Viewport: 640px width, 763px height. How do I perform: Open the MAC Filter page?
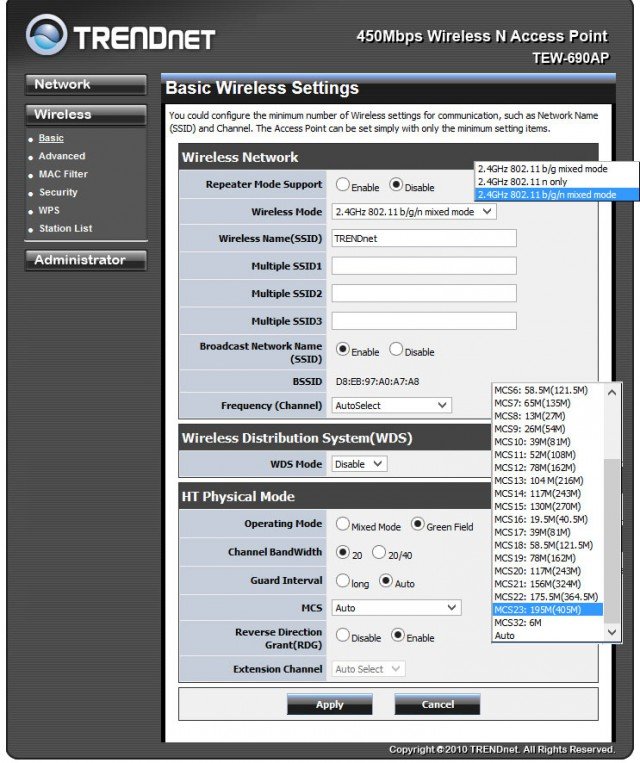tap(63, 174)
